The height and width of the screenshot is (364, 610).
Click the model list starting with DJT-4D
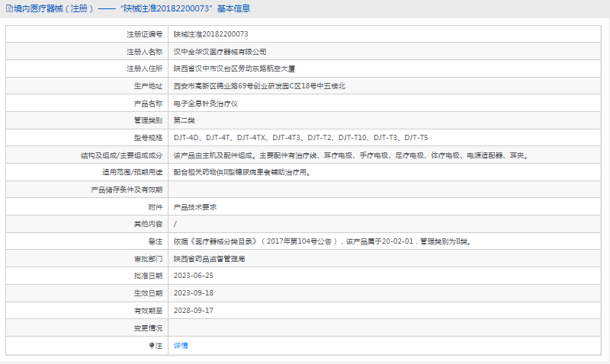pos(300,138)
